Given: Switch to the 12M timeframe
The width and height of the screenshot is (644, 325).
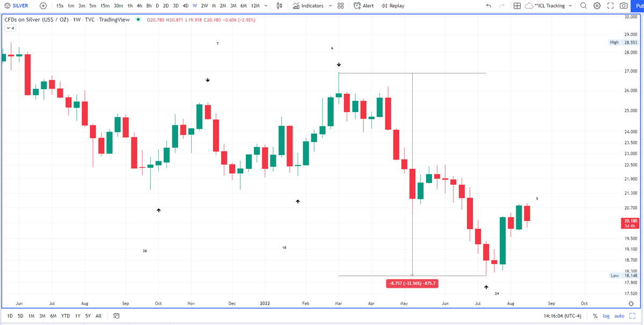Looking at the screenshot, I should pos(255,5).
